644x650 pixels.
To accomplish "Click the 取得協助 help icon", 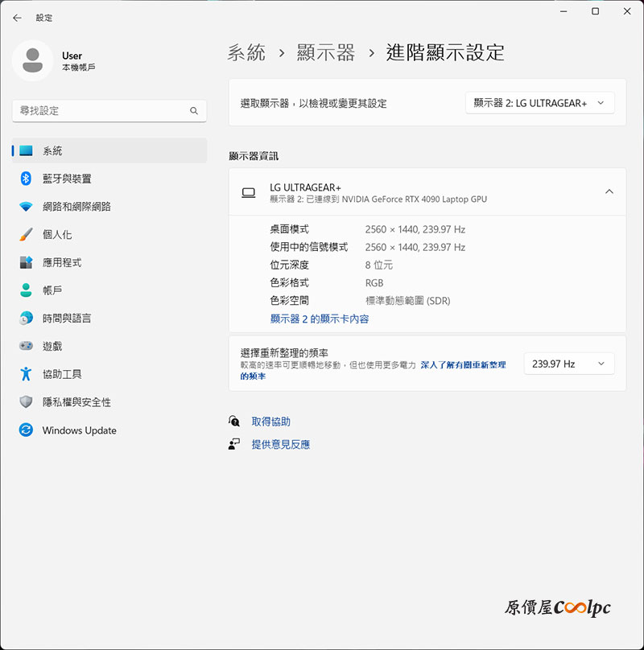I will coord(234,422).
